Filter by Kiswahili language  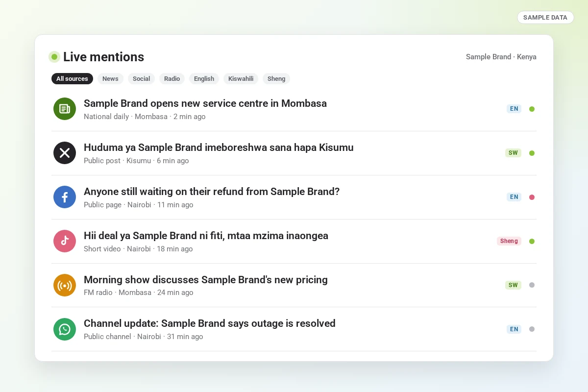pyautogui.click(x=241, y=78)
